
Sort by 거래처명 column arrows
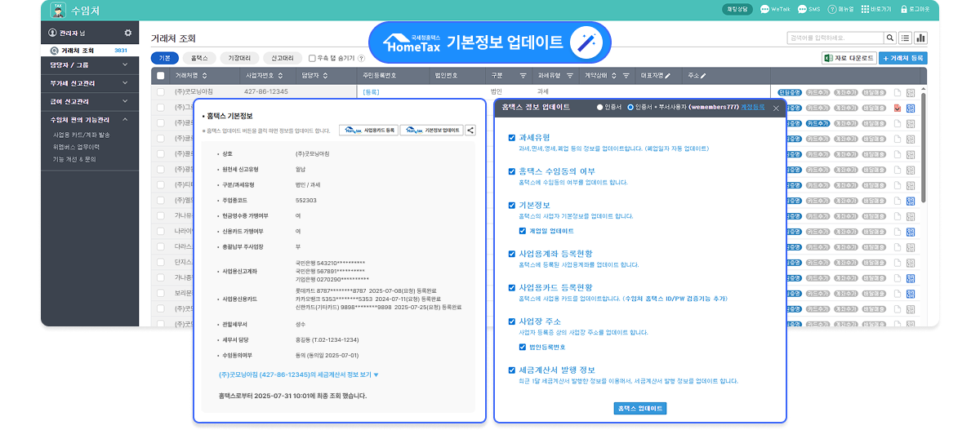tap(204, 75)
